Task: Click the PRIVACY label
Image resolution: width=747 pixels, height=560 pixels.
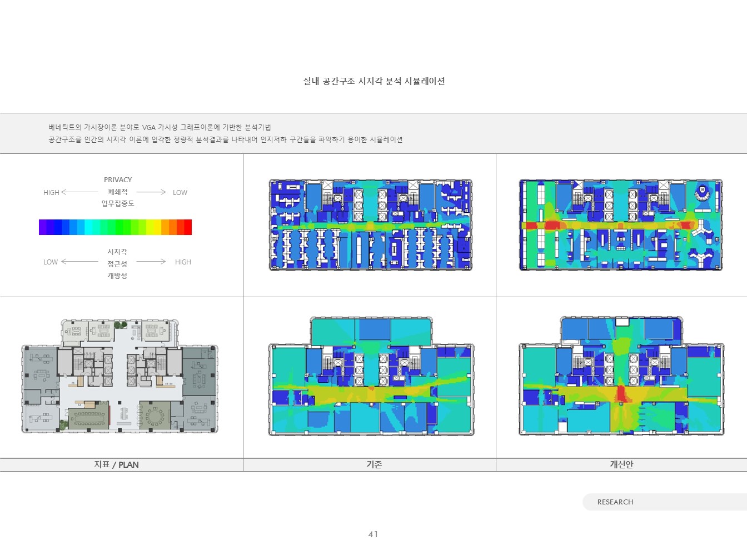Action: point(118,180)
